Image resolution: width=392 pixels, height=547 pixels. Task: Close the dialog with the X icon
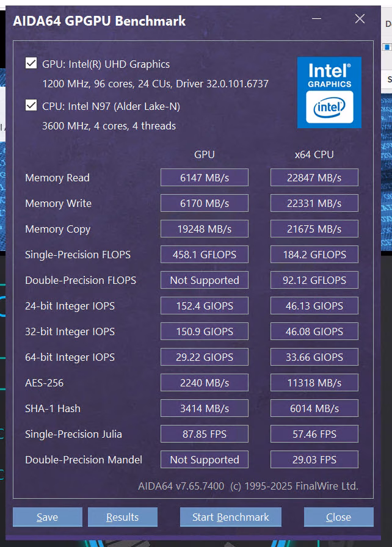[x=360, y=18]
